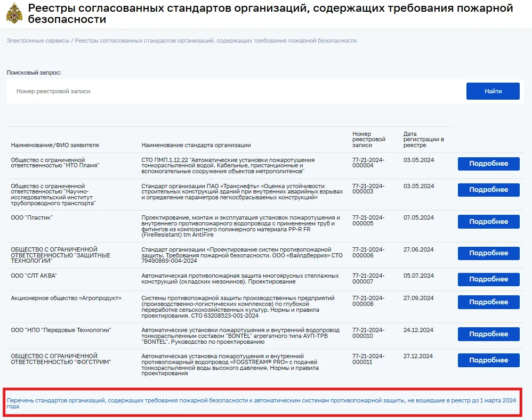Click the Найти search button
The width and height of the screenshot is (532, 420).
click(x=493, y=91)
